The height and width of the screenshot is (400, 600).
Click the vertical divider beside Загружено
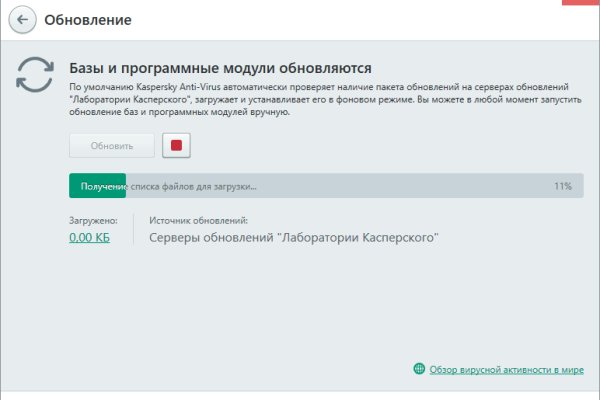134,229
